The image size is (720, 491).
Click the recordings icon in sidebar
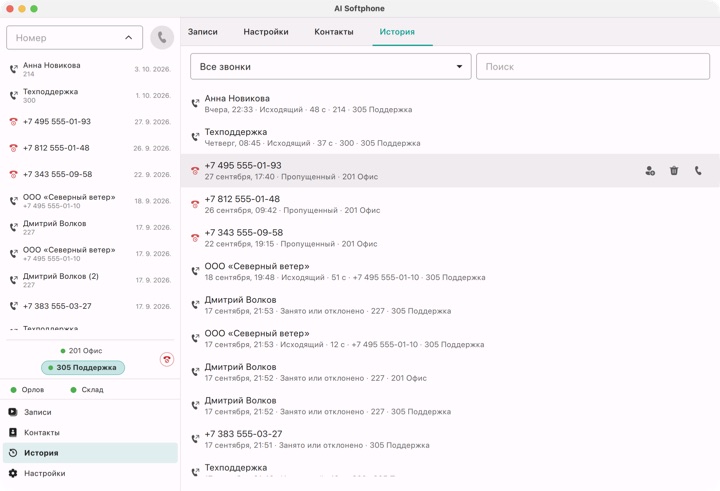(x=13, y=412)
